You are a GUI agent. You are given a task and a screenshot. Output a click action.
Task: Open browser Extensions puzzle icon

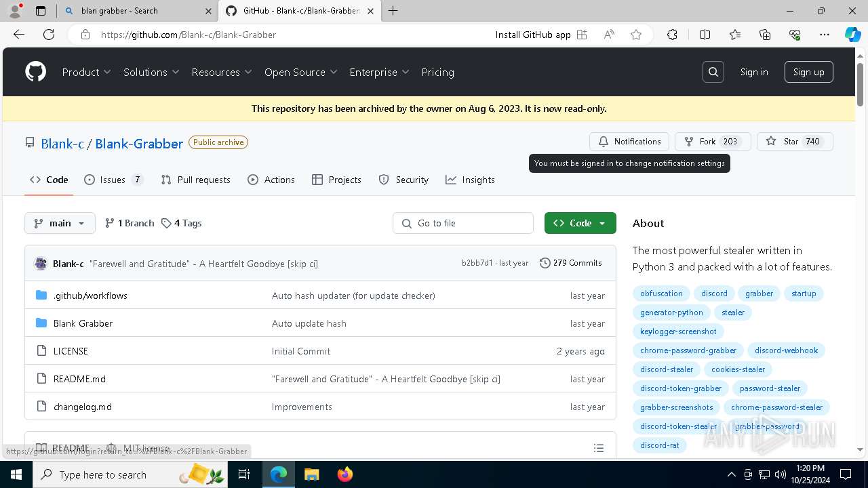tap(672, 35)
